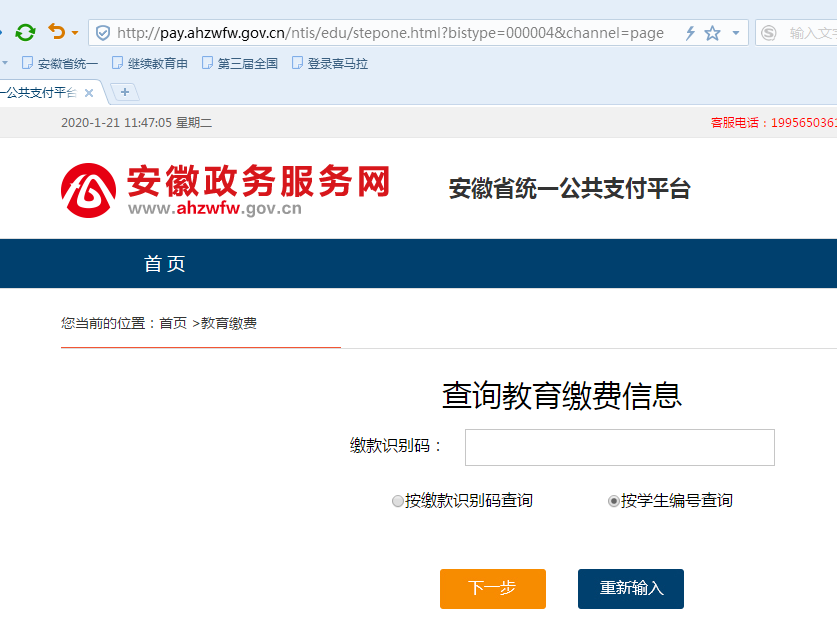Click the 缴款识别码 input field
This screenshot has width=837, height=644.
[619, 447]
